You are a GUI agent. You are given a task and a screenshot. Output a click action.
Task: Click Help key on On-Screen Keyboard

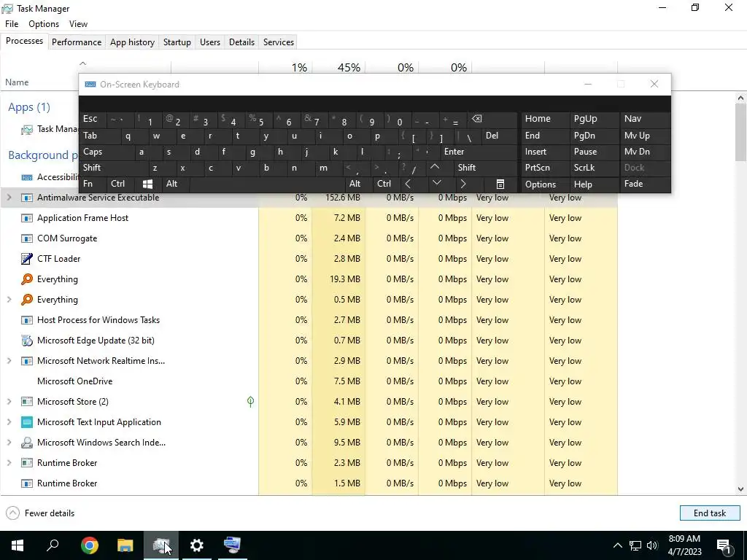594,184
